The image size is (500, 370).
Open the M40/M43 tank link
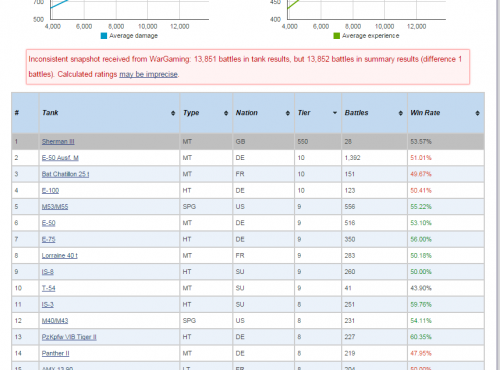[55, 321]
